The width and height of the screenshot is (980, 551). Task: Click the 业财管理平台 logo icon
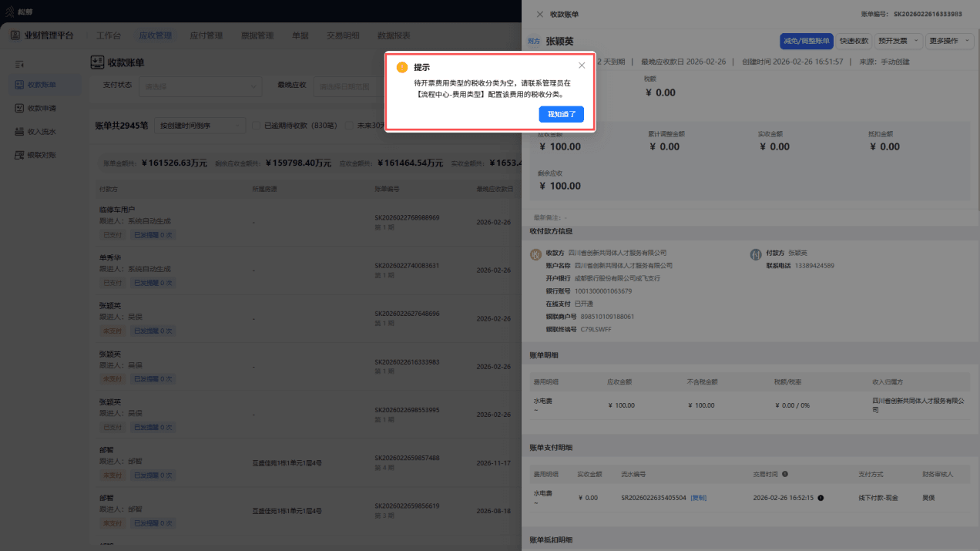point(15,35)
